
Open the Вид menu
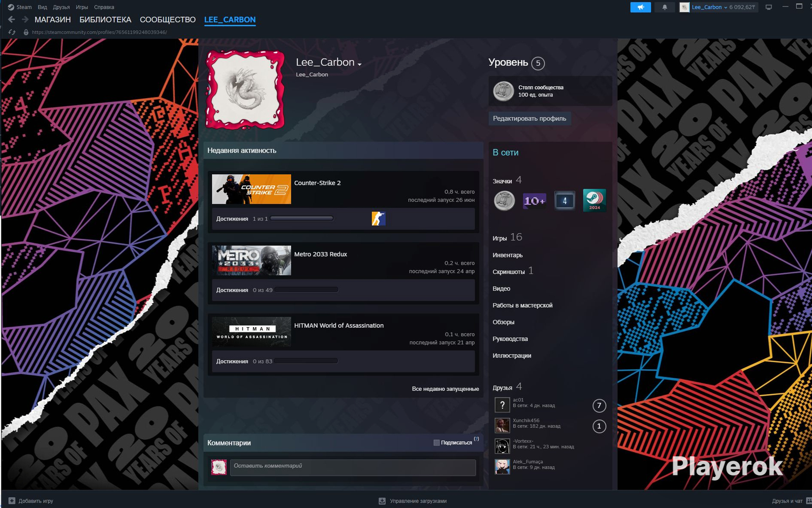click(42, 7)
